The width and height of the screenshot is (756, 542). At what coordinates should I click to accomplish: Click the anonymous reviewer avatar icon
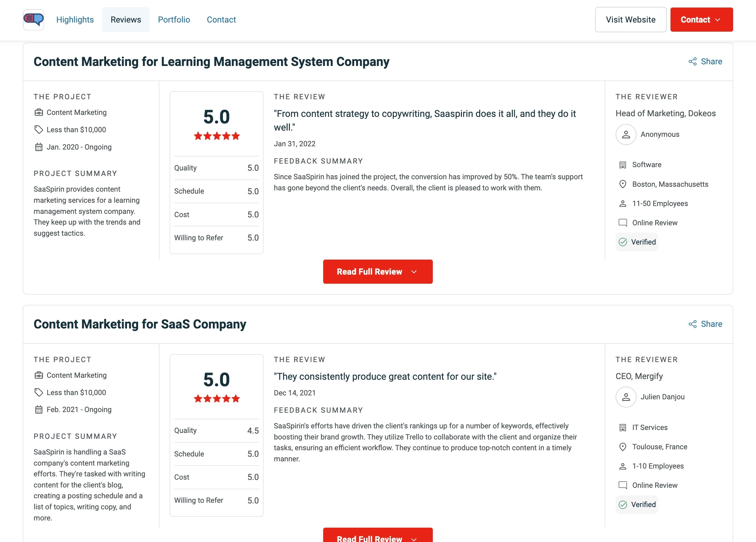tap(626, 134)
